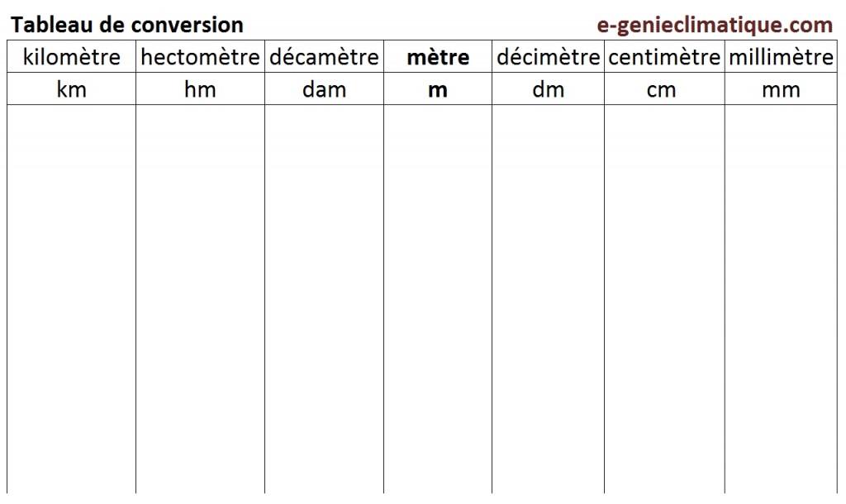Select the hectomètre header cell
Screen dimensions: 846x504
(201, 57)
